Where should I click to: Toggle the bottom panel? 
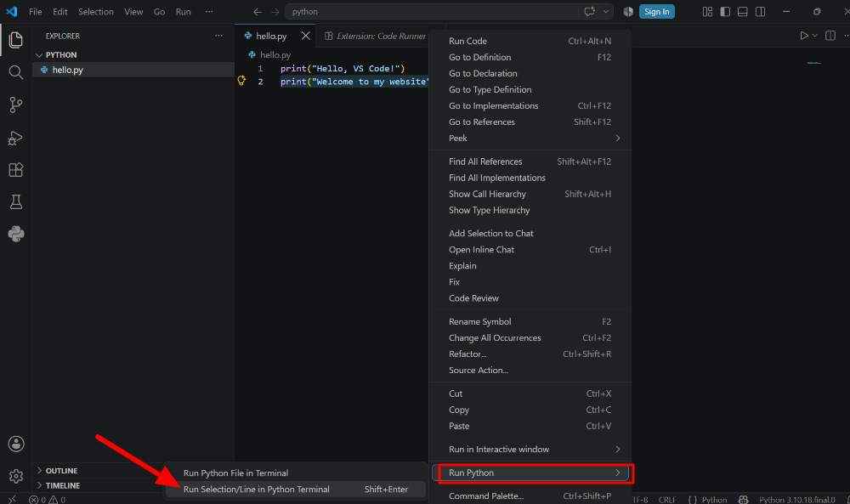pos(743,11)
